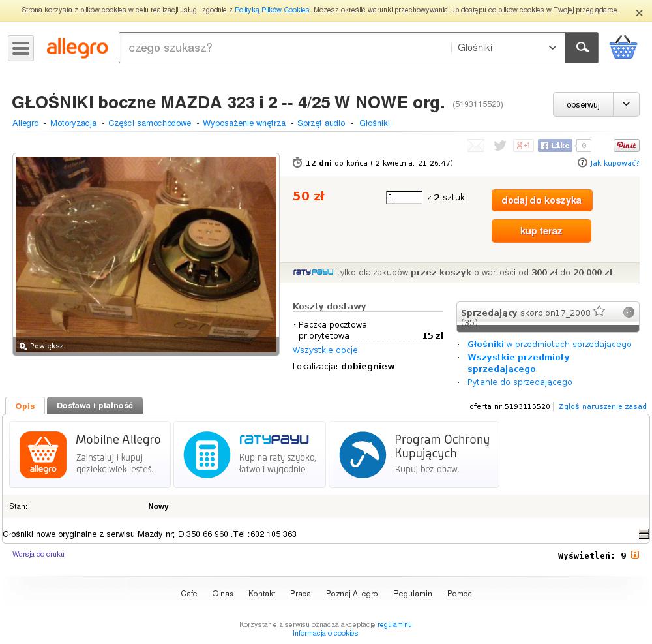Share the listing via Twitter bird icon
This screenshot has width=652, height=644.
pos(499,146)
